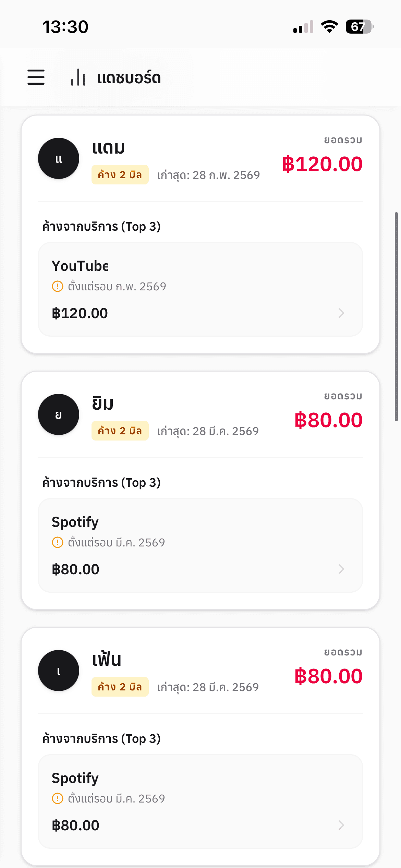Open แดม's total ฿120.00 amount
Image resolution: width=401 pixels, height=868 pixels.
322,164
